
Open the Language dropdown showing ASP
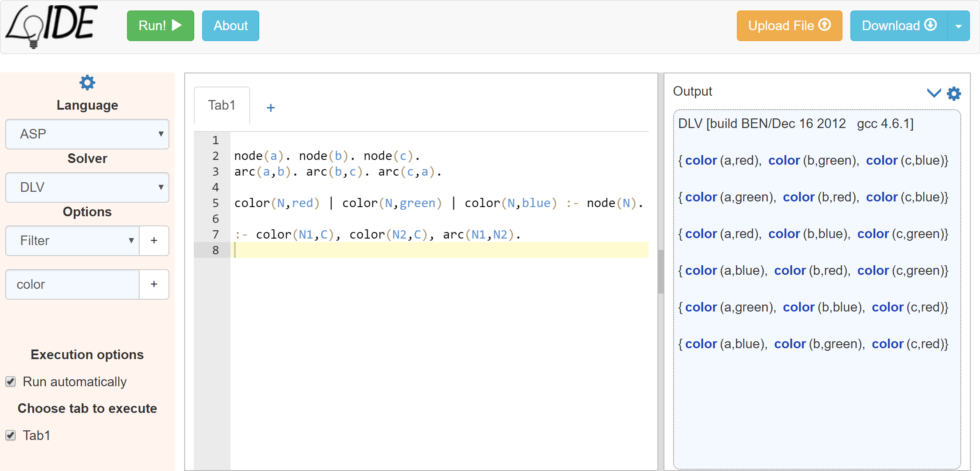(x=87, y=134)
